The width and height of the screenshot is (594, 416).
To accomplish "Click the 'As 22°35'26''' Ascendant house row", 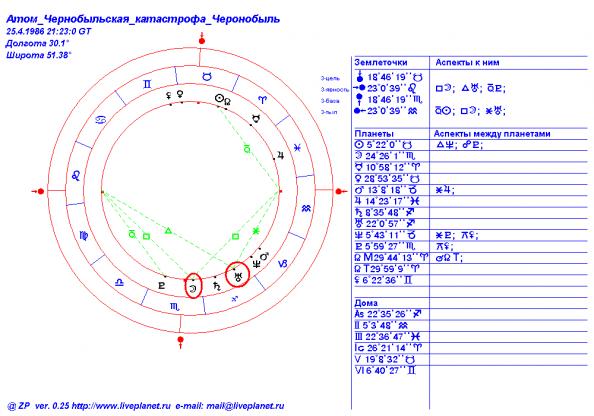I will [388, 314].
